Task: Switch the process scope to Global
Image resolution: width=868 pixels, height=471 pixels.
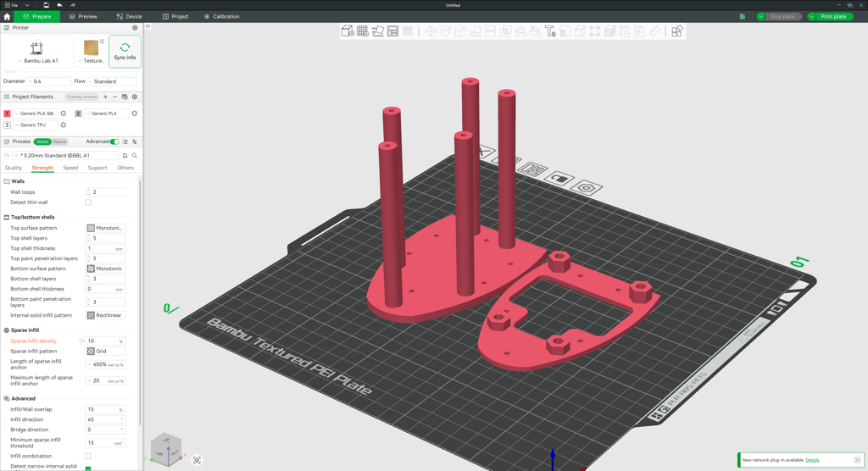Action: 42,141
